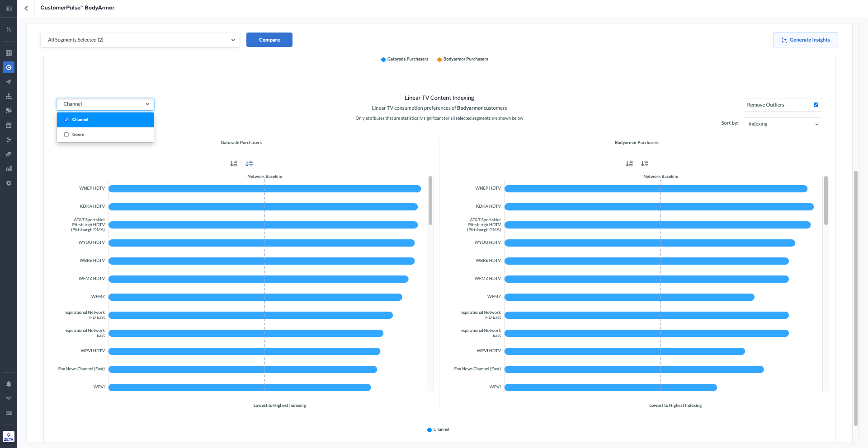Open the calendar icon in sidebar
The image size is (868, 448).
point(9,125)
